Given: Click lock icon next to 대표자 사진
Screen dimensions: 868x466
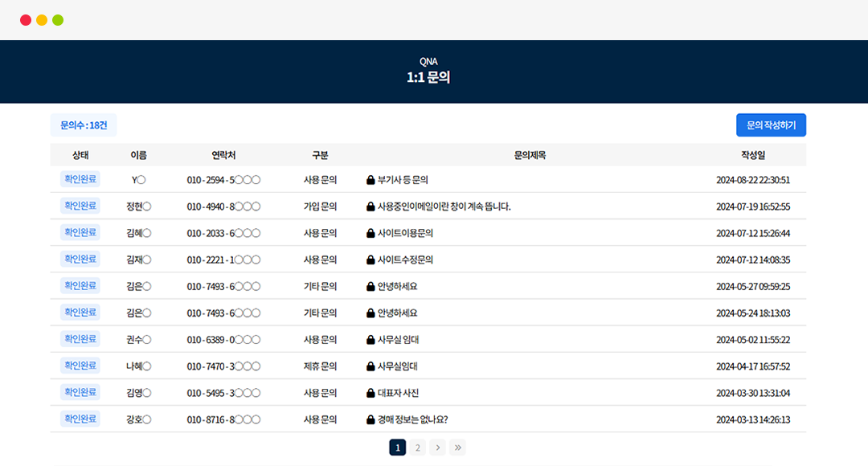Looking at the screenshot, I should (x=371, y=393).
